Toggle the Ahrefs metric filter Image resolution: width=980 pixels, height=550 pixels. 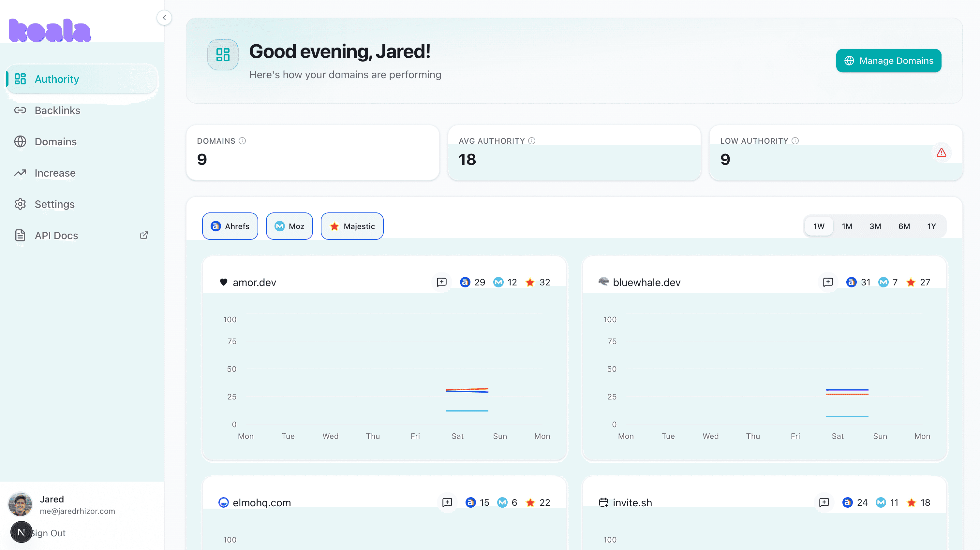230,226
